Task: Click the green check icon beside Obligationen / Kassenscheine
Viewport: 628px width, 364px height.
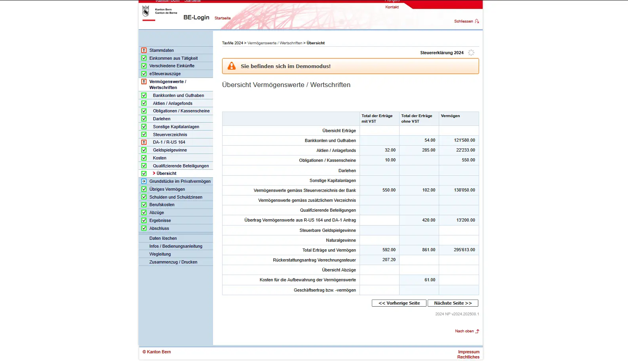Action: coord(144,111)
